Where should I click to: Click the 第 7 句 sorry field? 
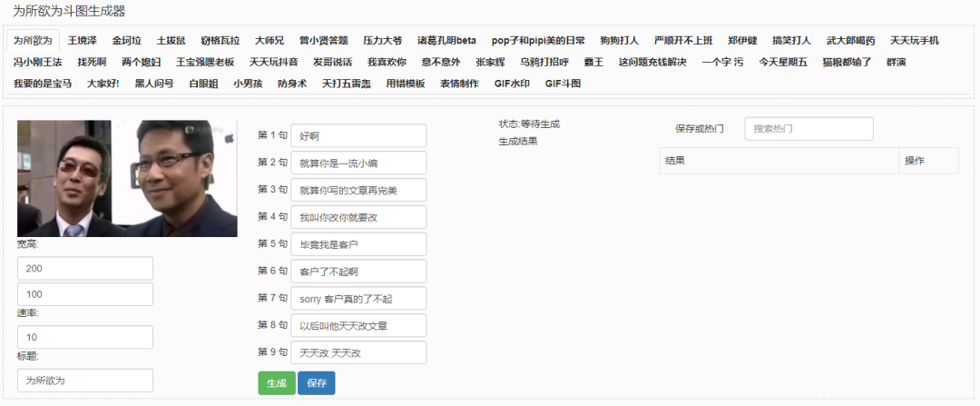pos(358,299)
